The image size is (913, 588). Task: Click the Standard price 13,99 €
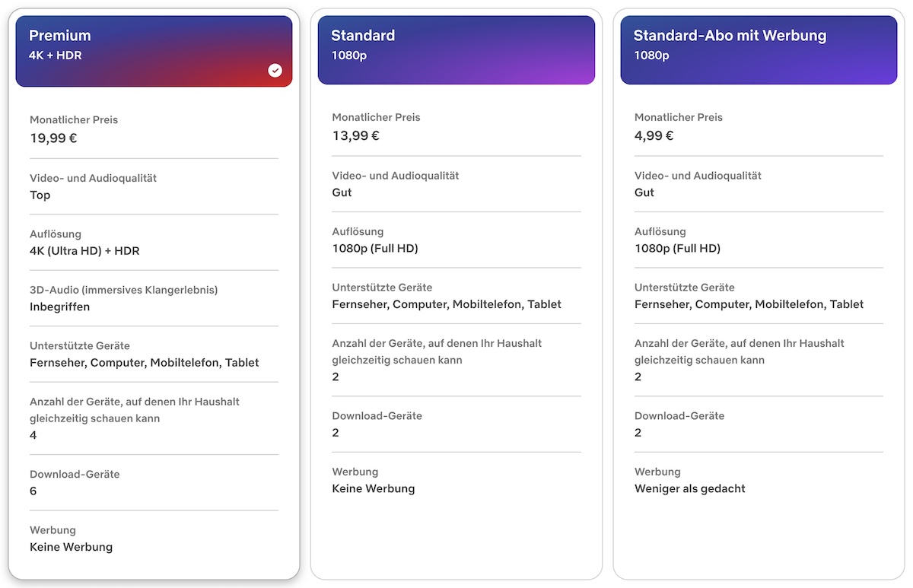(355, 135)
